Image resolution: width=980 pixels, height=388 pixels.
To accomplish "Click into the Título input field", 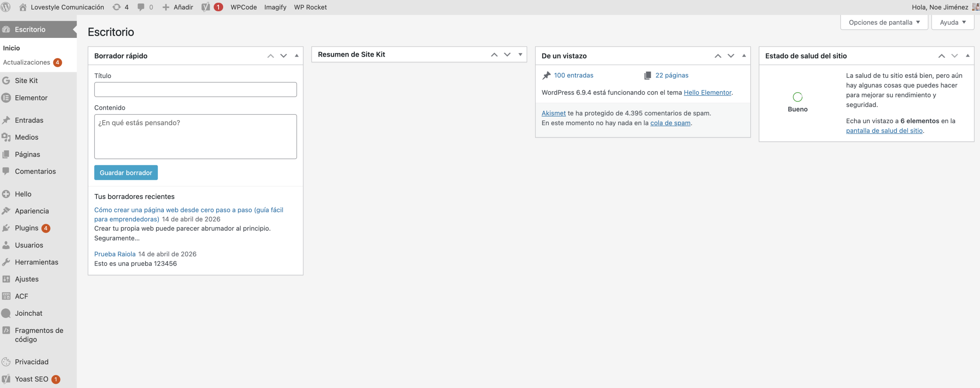I will pyautogui.click(x=195, y=90).
